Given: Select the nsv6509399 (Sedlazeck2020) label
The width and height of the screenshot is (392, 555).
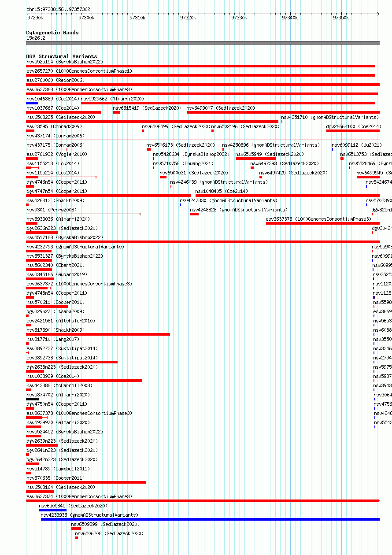Looking at the screenshot, I should pyautogui.click(x=106, y=524).
